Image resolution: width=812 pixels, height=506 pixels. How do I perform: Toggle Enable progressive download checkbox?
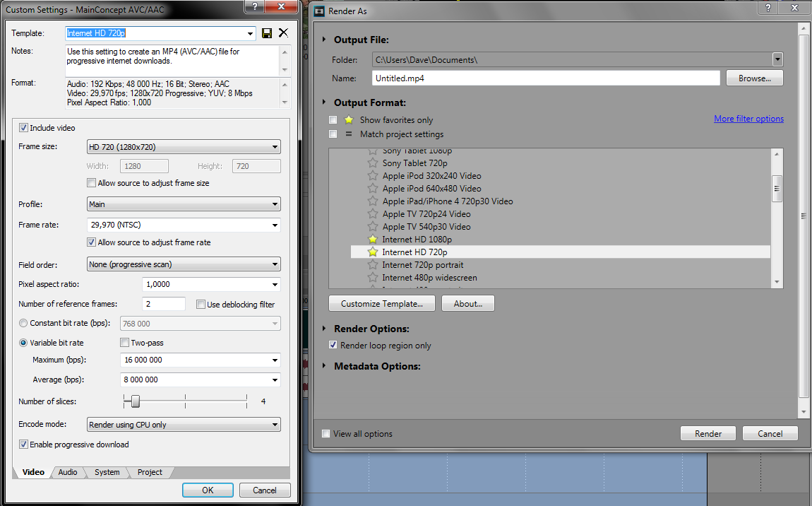click(23, 445)
